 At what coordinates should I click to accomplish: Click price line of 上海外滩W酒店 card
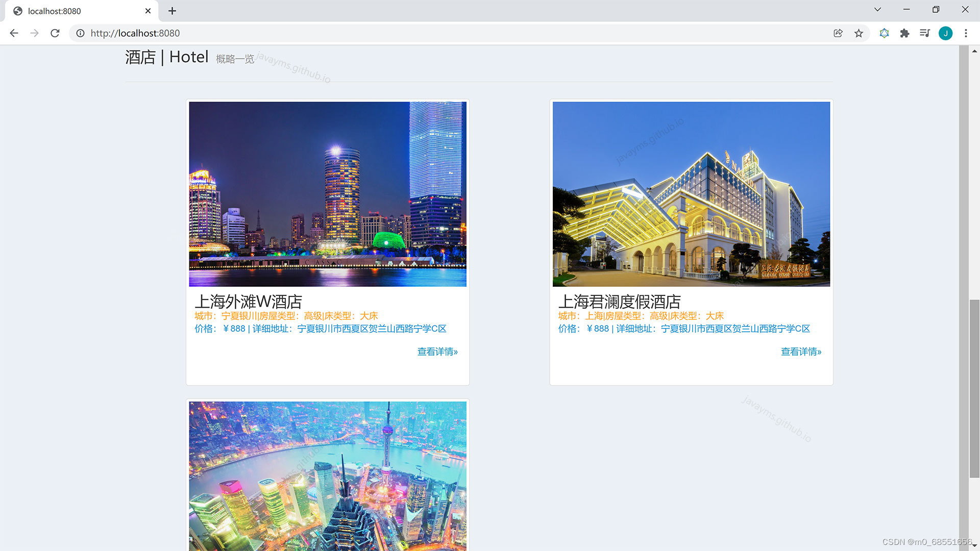click(321, 329)
